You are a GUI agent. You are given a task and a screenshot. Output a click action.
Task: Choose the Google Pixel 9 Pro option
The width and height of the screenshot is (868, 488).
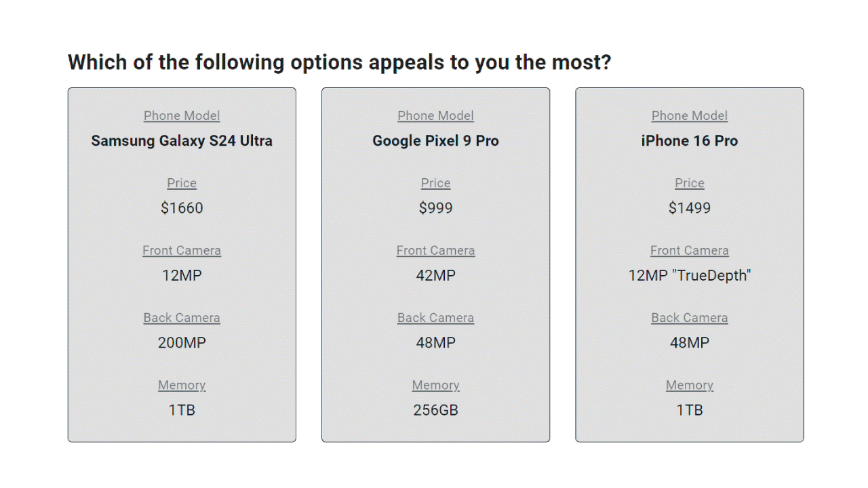435,265
